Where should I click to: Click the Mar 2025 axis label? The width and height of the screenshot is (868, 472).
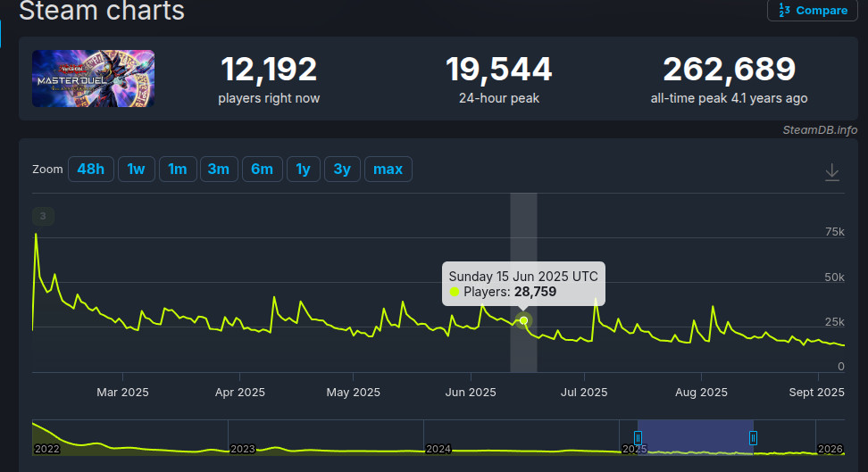pyautogui.click(x=122, y=393)
